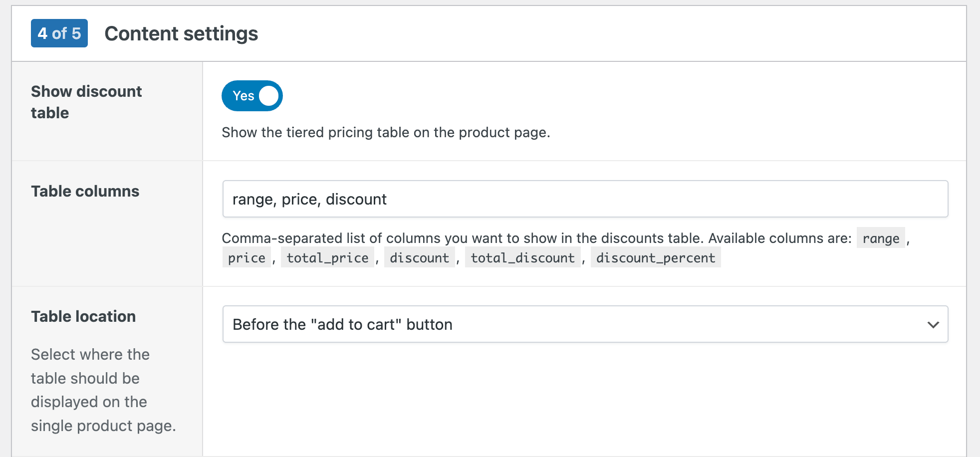980x457 pixels.
Task: Click the Table columns input field
Action: tap(585, 199)
